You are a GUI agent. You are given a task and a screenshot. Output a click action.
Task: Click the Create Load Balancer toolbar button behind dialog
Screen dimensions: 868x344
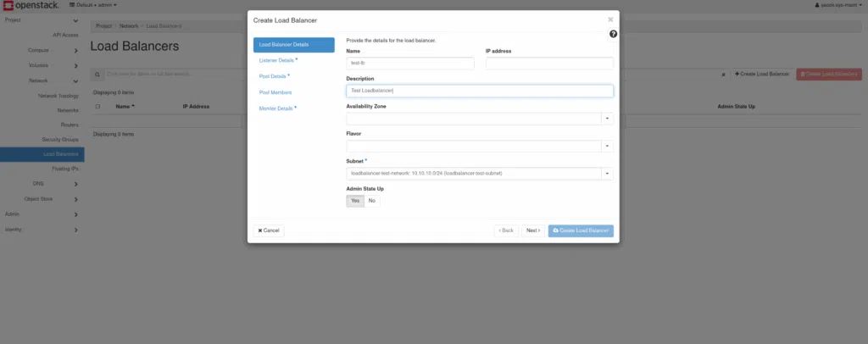762,74
